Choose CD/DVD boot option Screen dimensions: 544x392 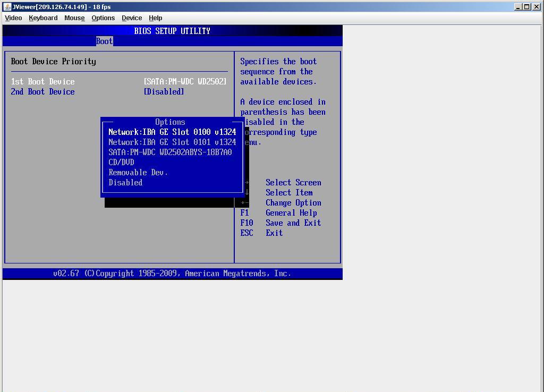[x=121, y=162]
